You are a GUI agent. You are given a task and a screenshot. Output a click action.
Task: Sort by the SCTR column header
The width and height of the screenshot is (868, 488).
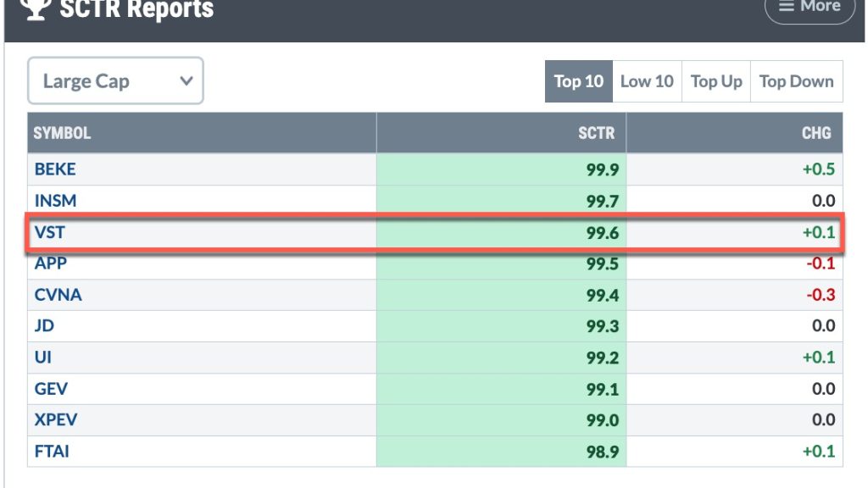(596, 133)
